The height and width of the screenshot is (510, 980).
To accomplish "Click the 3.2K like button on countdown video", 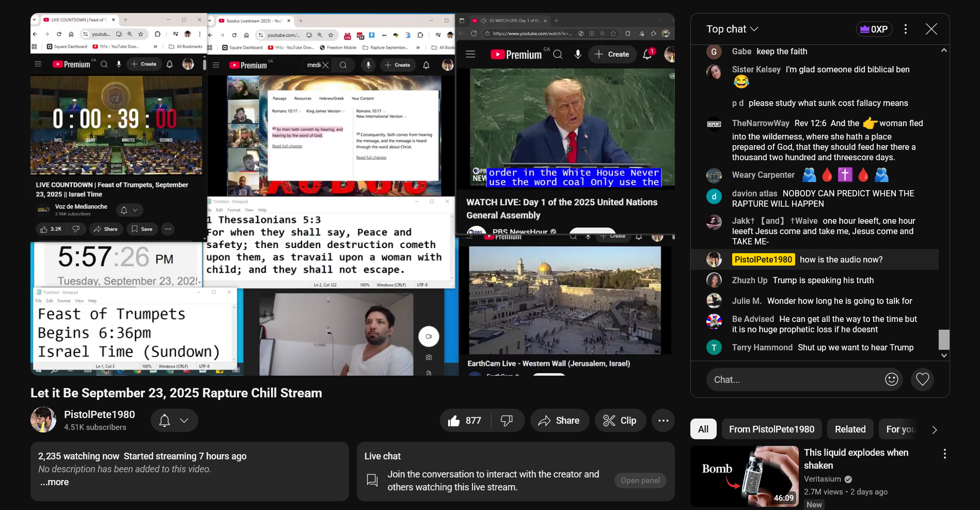I will click(x=51, y=229).
